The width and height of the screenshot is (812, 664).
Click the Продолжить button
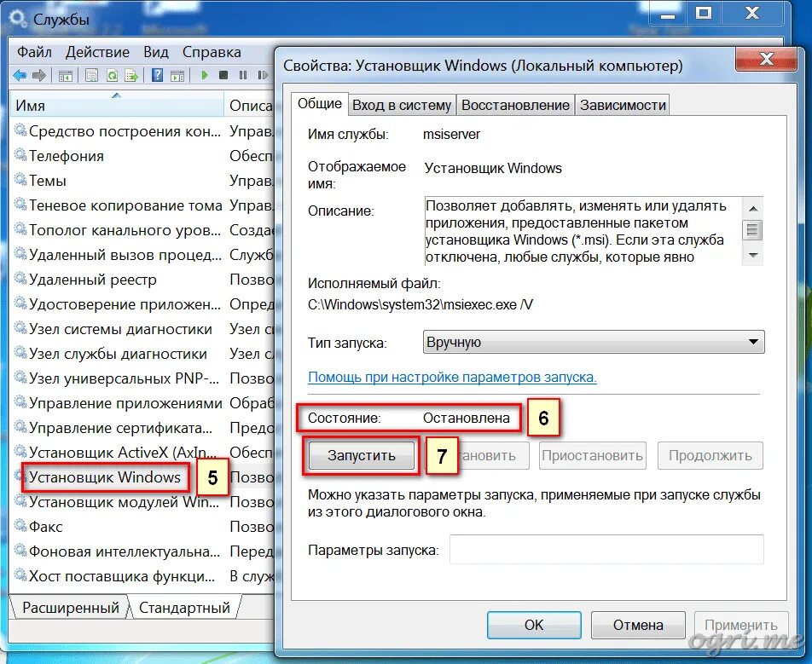pyautogui.click(x=710, y=455)
